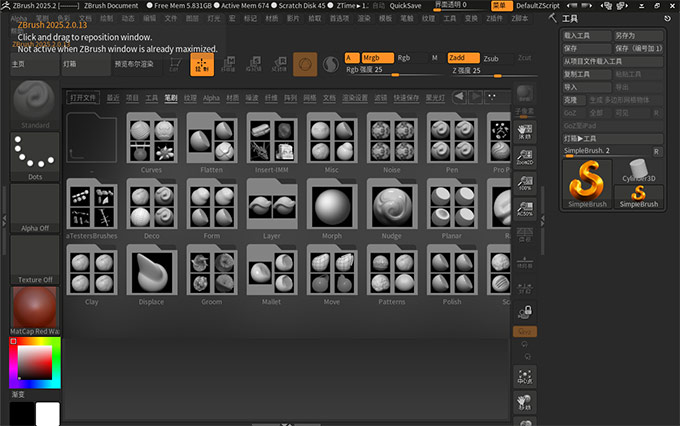Click the Zoom2D icon in right shelf
The image size is (680, 426).
(x=524, y=157)
